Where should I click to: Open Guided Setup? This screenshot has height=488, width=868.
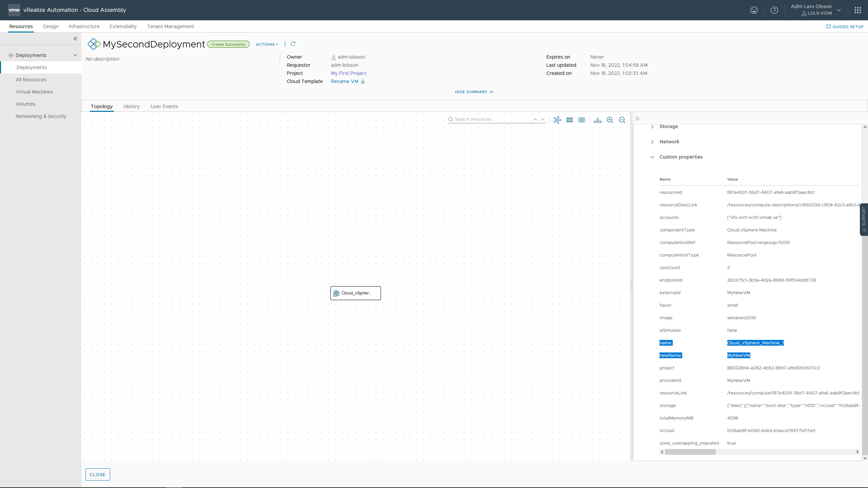point(845,27)
